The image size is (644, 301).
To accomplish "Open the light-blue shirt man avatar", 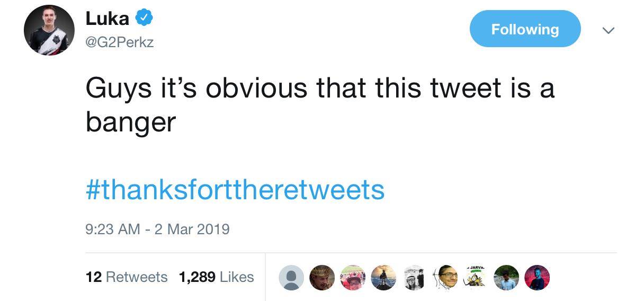I will point(507,277).
